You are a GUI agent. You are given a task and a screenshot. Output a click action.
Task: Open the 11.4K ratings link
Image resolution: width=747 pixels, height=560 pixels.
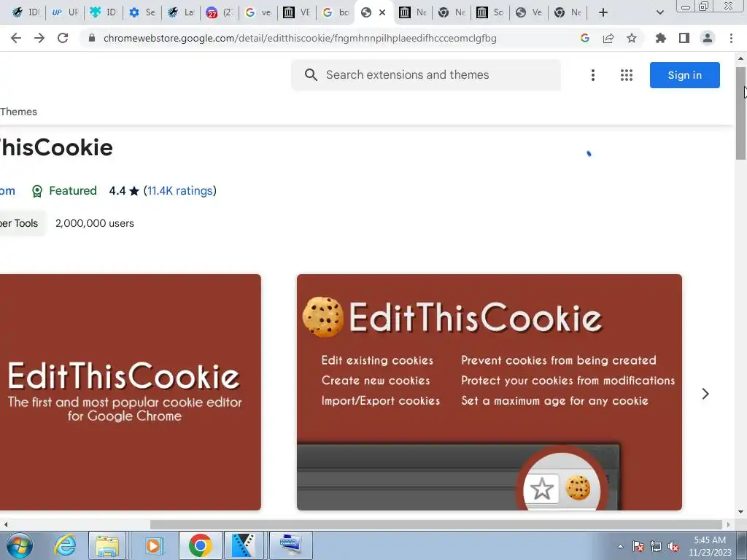click(180, 190)
